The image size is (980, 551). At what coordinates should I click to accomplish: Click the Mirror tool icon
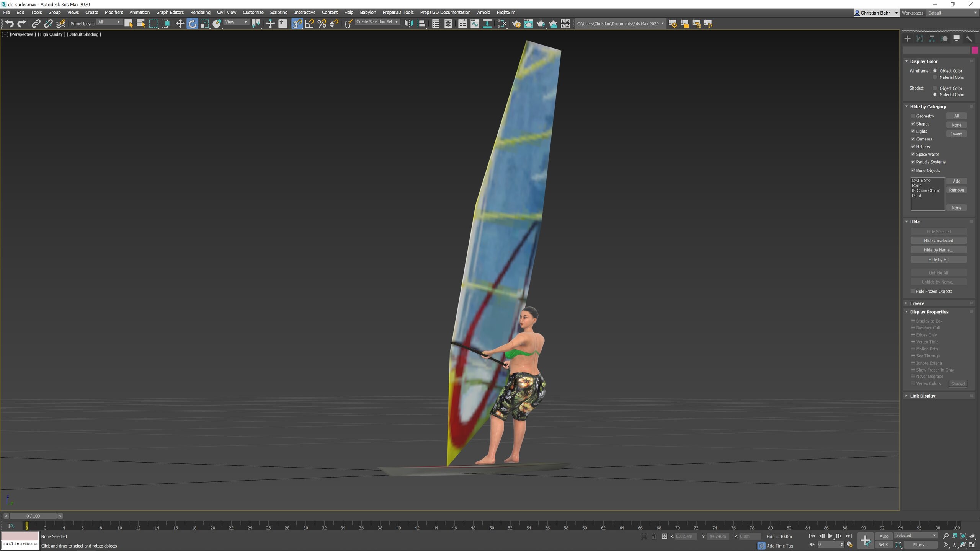coord(409,24)
